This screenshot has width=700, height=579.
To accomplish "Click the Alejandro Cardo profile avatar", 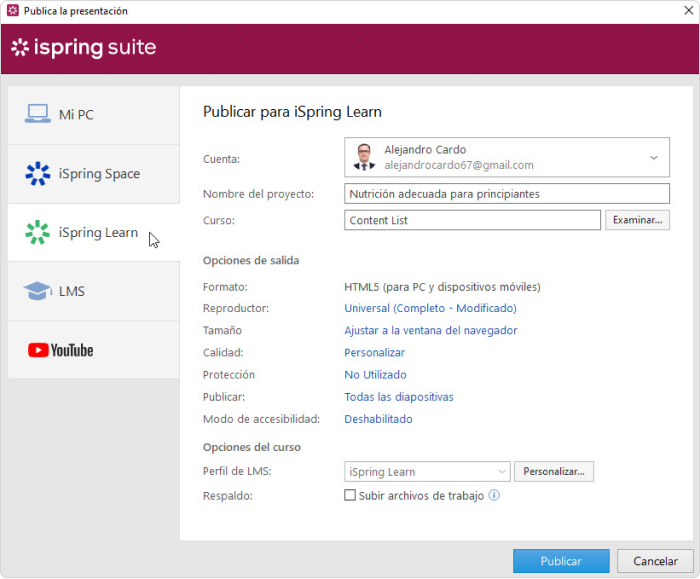I will 364,157.
